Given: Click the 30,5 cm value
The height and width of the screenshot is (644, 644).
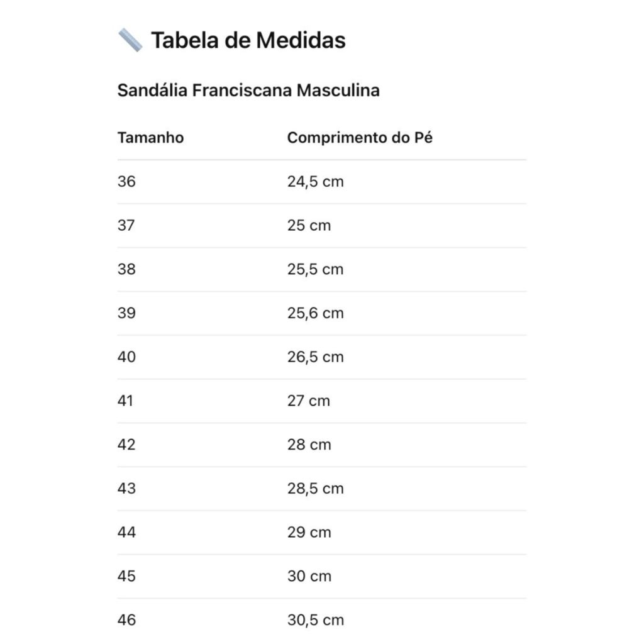Looking at the screenshot, I should (x=315, y=620).
